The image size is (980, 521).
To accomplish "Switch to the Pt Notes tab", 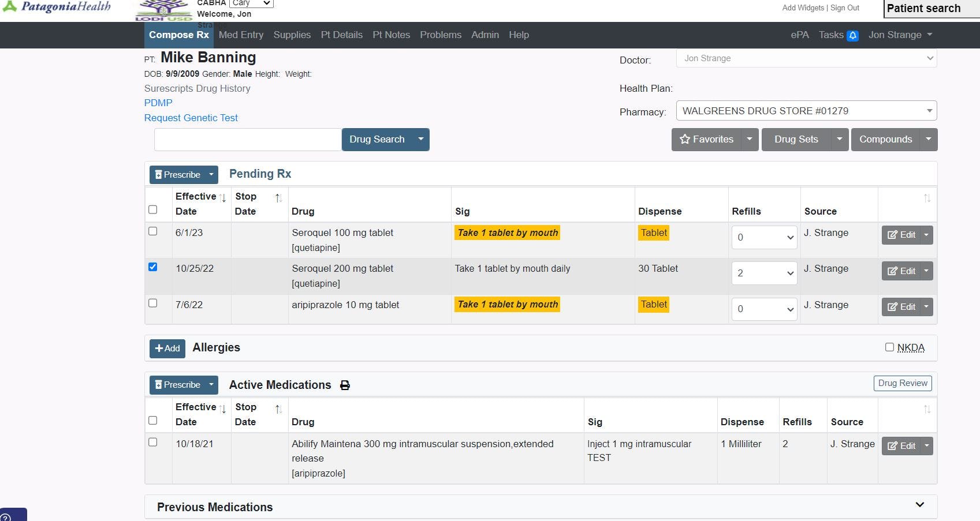I will point(391,35).
